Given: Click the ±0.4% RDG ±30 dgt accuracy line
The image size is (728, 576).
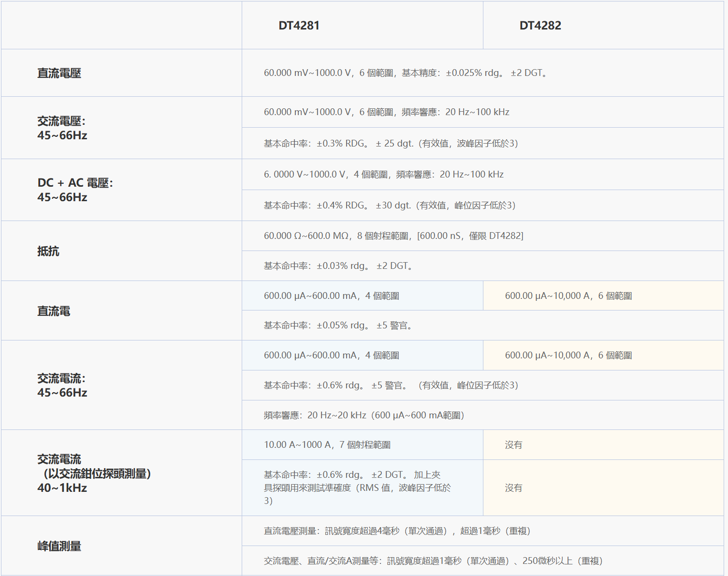Looking at the screenshot, I should tap(390, 206).
